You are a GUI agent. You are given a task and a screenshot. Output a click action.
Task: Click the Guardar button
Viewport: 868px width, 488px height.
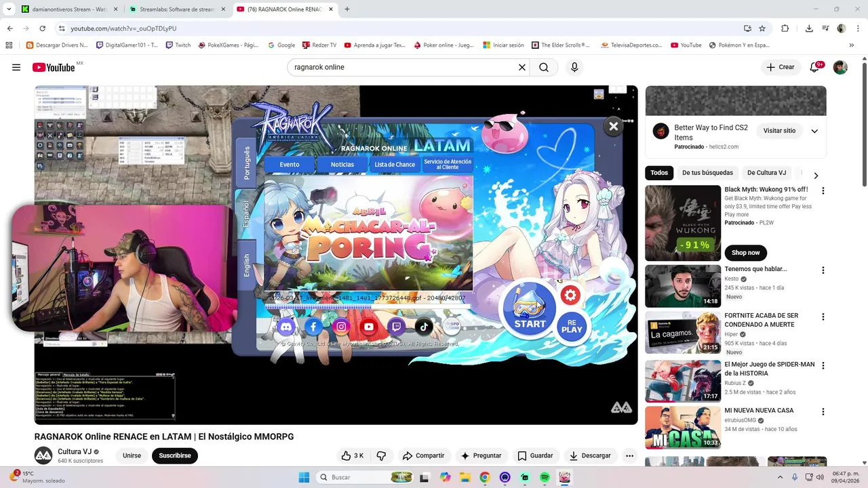coord(535,455)
